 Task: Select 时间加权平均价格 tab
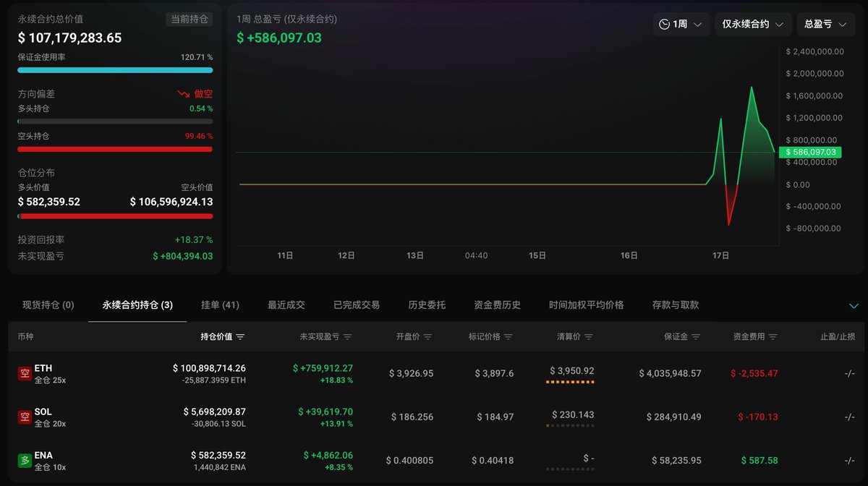587,305
